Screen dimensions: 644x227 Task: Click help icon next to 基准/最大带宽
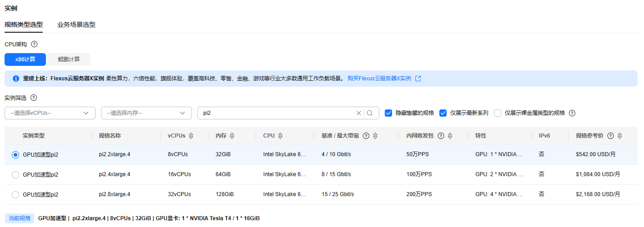(x=366, y=136)
